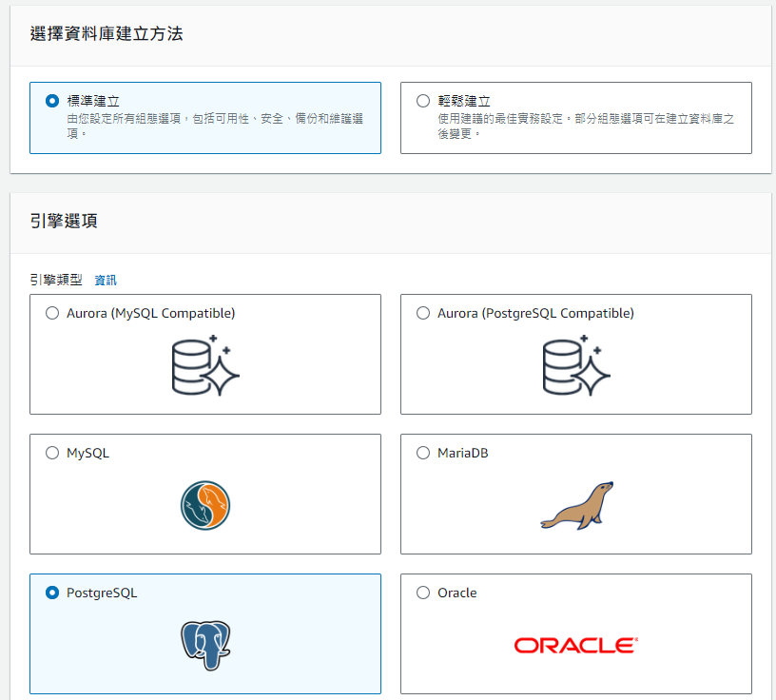Select the PostgreSQL engine radio button
The image size is (776, 700).
[52, 593]
